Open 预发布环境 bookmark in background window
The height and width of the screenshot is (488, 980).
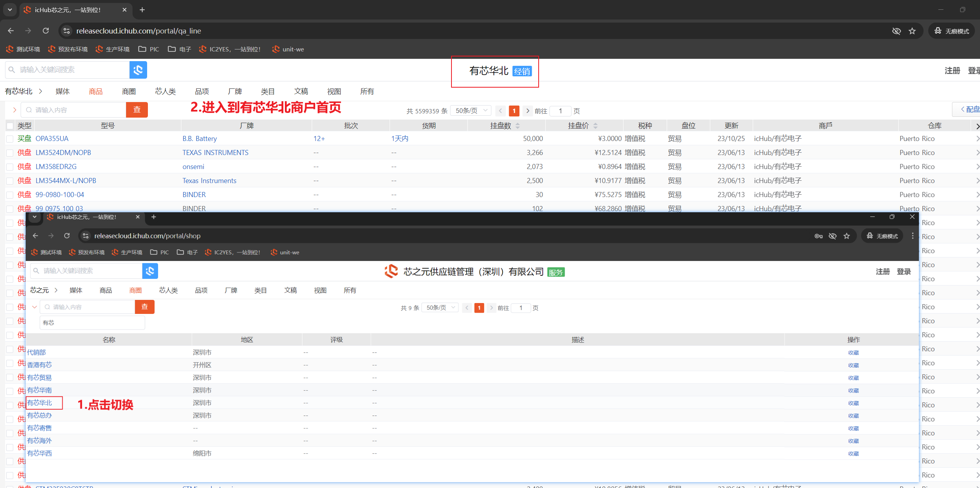[x=68, y=49]
